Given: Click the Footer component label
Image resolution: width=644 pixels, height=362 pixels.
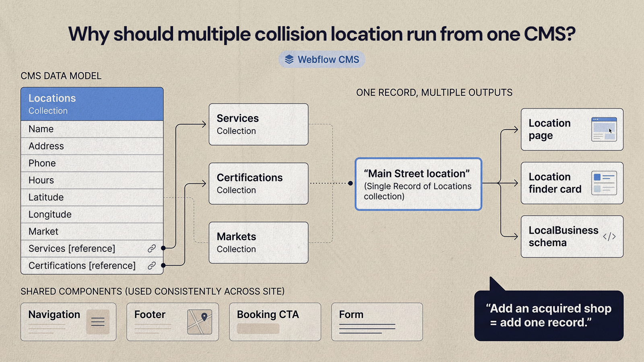Looking at the screenshot, I should pyautogui.click(x=150, y=315).
